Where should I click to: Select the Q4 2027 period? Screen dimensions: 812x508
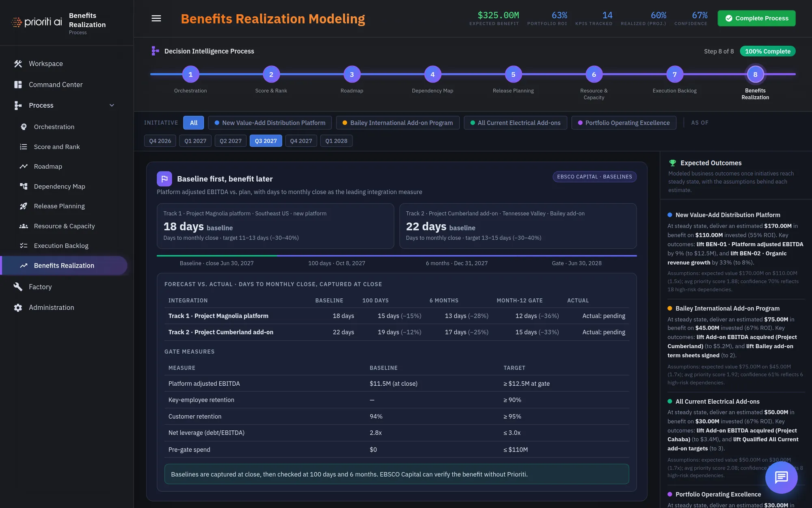[301, 141]
